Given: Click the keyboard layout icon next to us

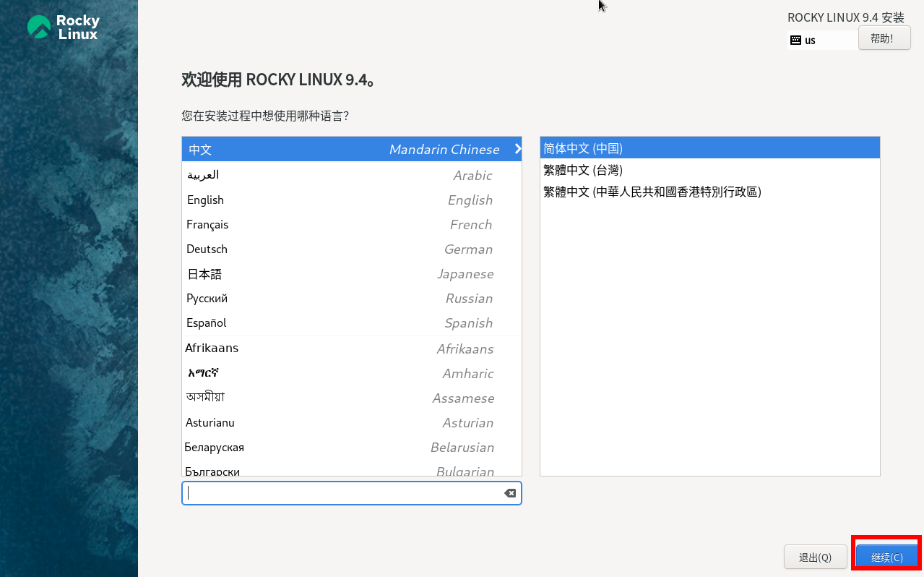Looking at the screenshot, I should [x=795, y=40].
